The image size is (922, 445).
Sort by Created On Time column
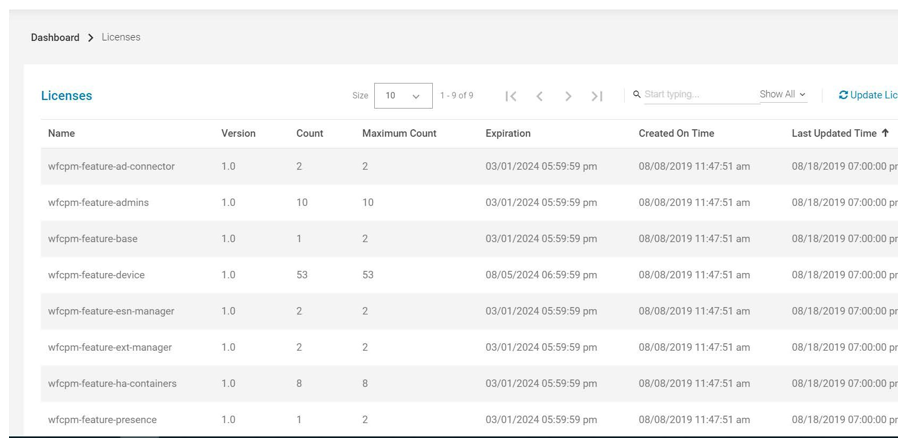(676, 133)
